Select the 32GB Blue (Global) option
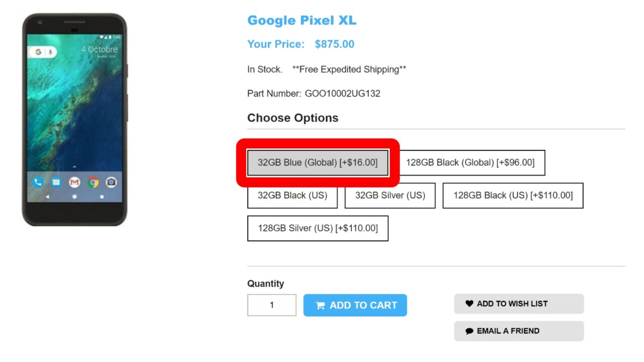The width and height of the screenshot is (644, 362). pyautogui.click(x=317, y=163)
